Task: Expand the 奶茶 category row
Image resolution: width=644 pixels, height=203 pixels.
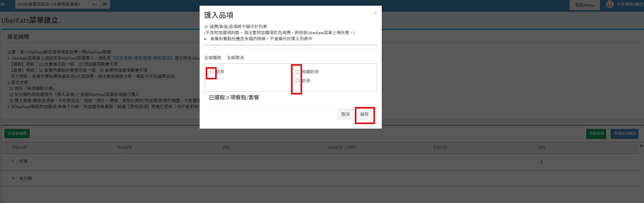Action: [x=13, y=161]
